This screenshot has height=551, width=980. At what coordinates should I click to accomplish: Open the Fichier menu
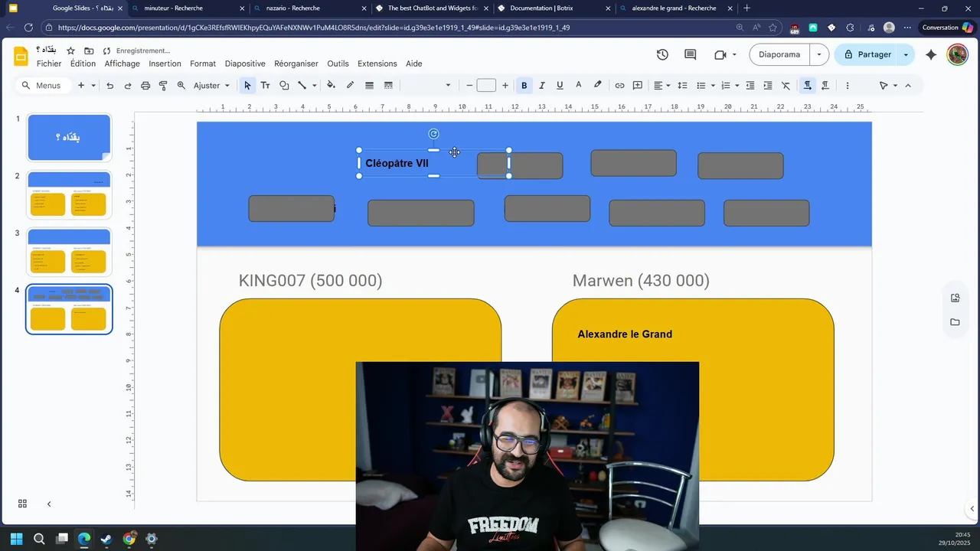49,64
